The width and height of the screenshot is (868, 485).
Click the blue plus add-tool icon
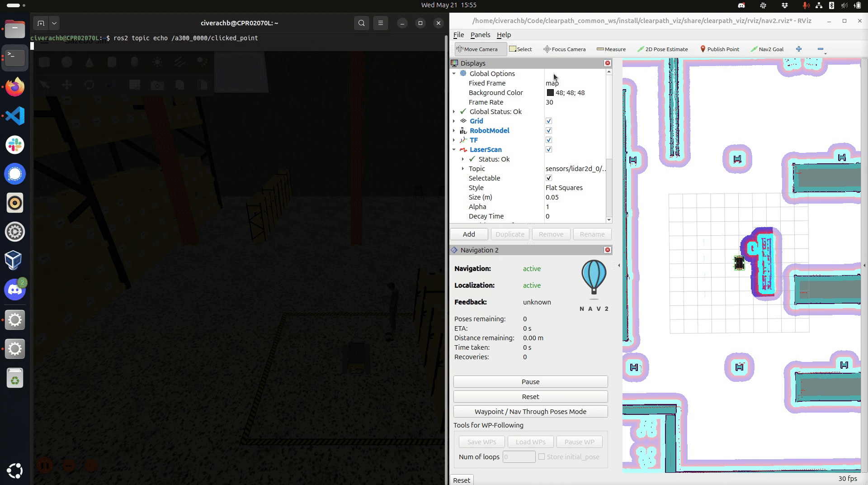point(799,49)
